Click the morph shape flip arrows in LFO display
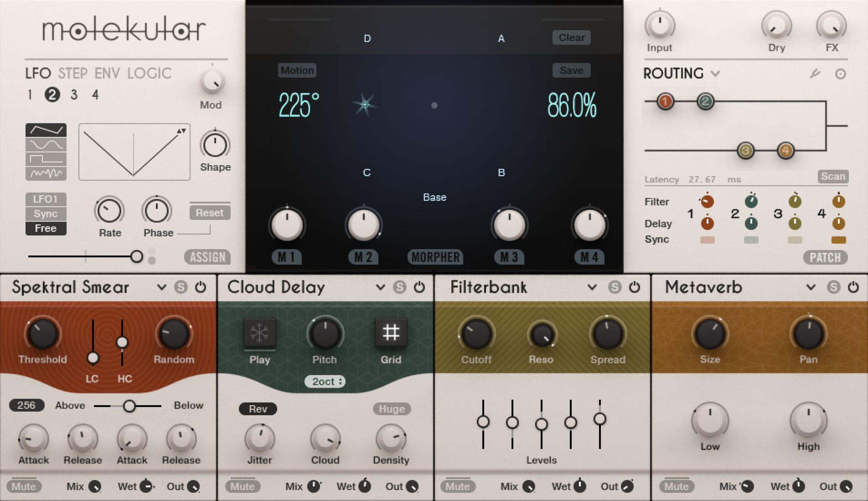Image resolution: width=868 pixels, height=501 pixels. 181,131
